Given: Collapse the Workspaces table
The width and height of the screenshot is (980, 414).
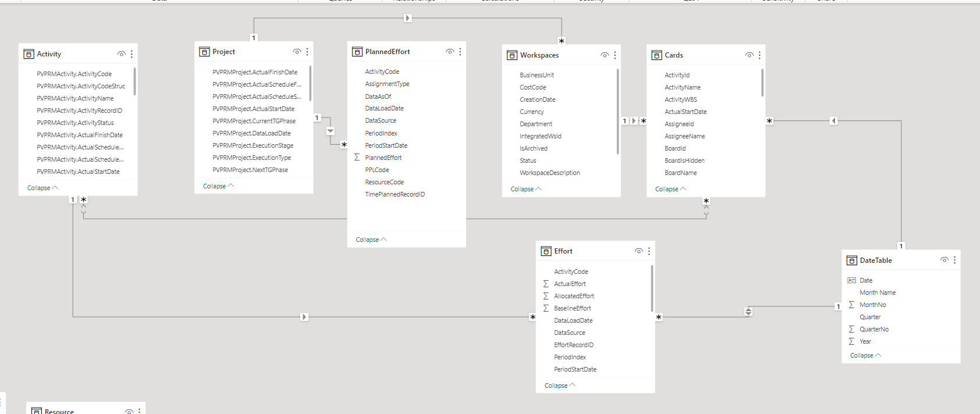Looking at the screenshot, I should 526,189.
